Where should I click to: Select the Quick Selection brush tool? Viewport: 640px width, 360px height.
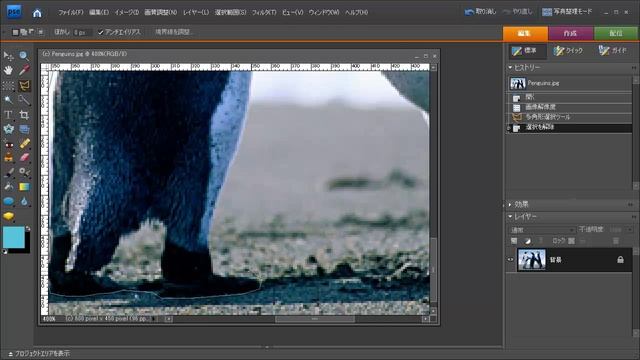(24, 100)
